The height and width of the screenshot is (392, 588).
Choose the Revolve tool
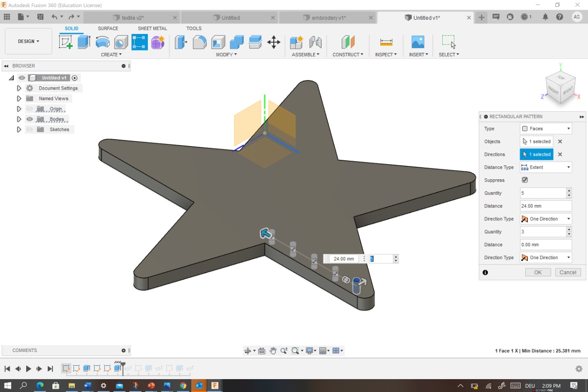[x=102, y=42]
